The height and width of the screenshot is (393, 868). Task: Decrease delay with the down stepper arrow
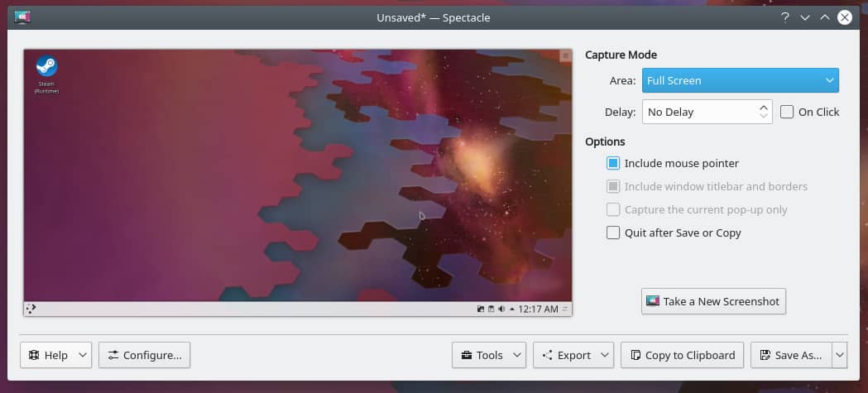pyautogui.click(x=764, y=116)
